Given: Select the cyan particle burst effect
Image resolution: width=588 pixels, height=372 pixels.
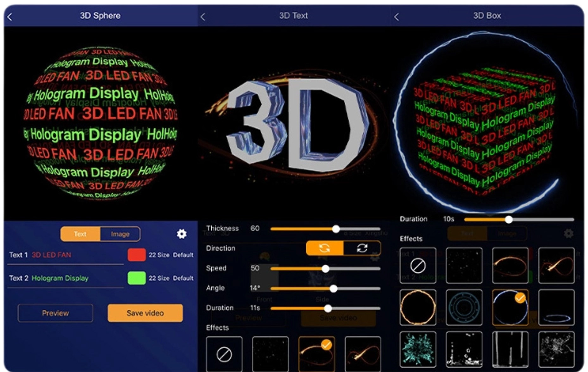Looking at the screenshot, I should [417, 349].
